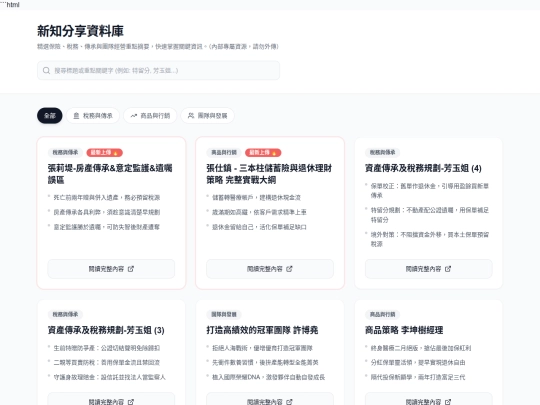Click external-link icon on 冠軍團隊 card button
This screenshot has width=540, height=405.
click(289, 402)
